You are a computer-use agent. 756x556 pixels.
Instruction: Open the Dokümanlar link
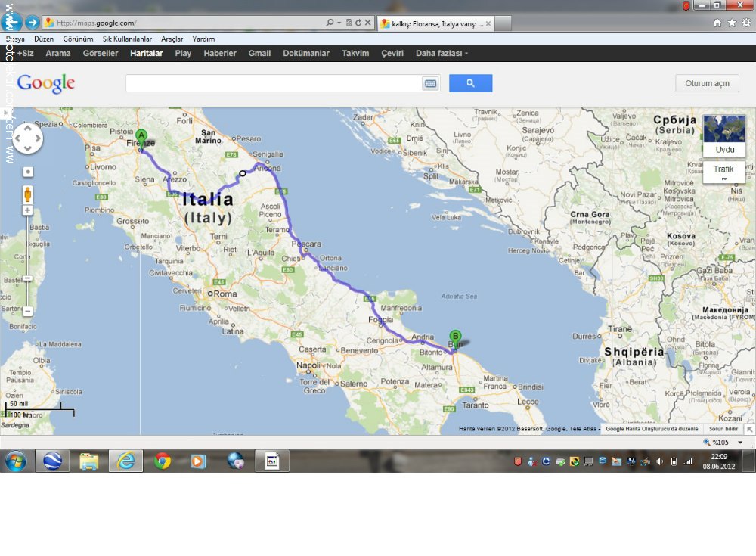[306, 53]
